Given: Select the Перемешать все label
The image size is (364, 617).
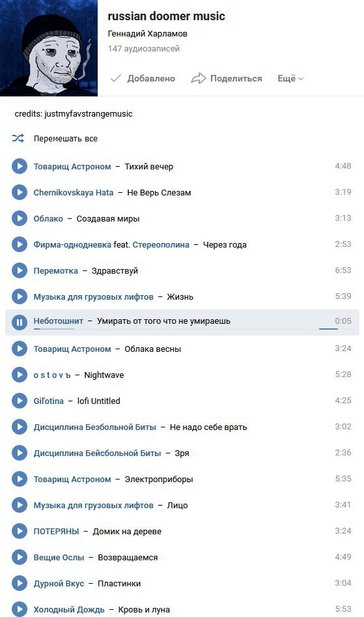Looking at the screenshot, I should coord(66,139).
